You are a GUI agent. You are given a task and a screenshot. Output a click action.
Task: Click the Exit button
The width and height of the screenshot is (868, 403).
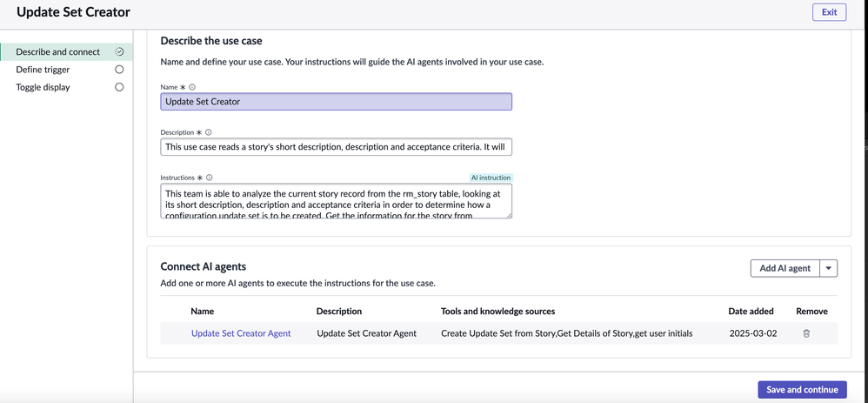tap(829, 12)
